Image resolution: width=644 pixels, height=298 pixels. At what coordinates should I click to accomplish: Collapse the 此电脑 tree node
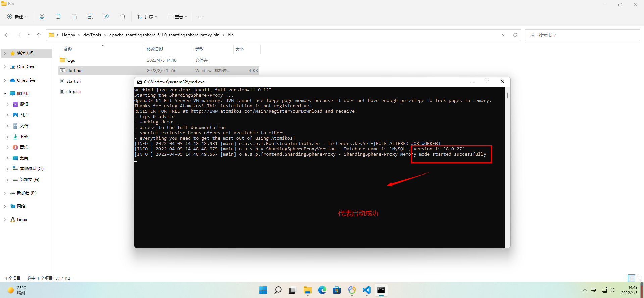pos(5,94)
